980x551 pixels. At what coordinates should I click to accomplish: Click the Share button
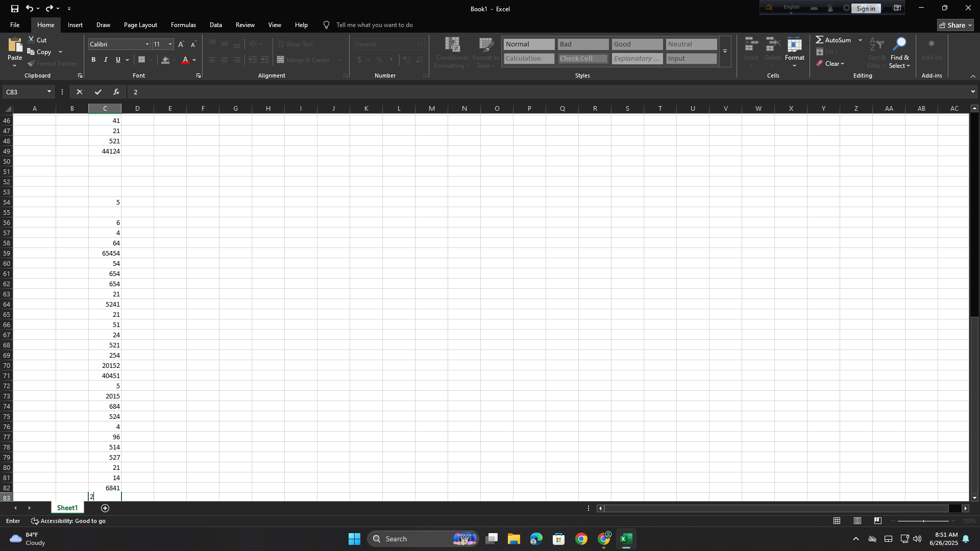pos(955,25)
